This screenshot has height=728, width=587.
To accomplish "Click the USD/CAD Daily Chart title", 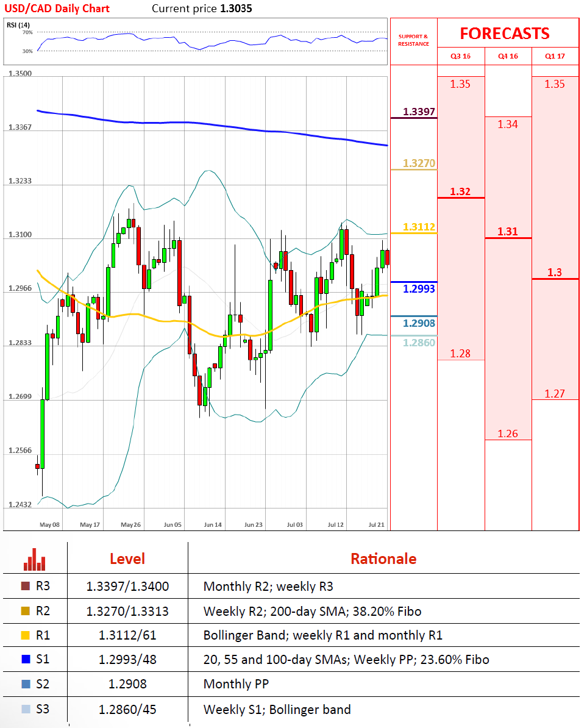I will point(59,9).
